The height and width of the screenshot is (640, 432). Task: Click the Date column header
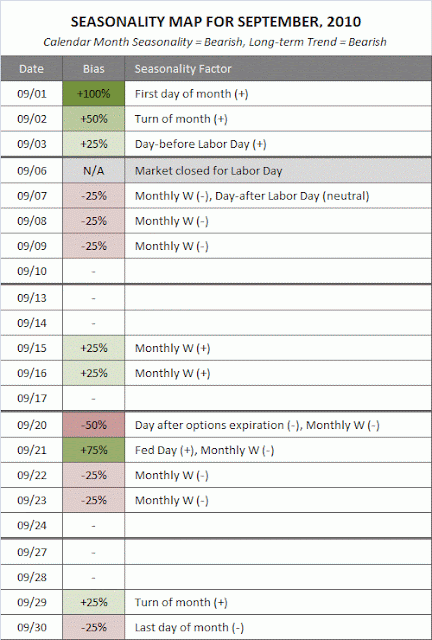[31, 69]
